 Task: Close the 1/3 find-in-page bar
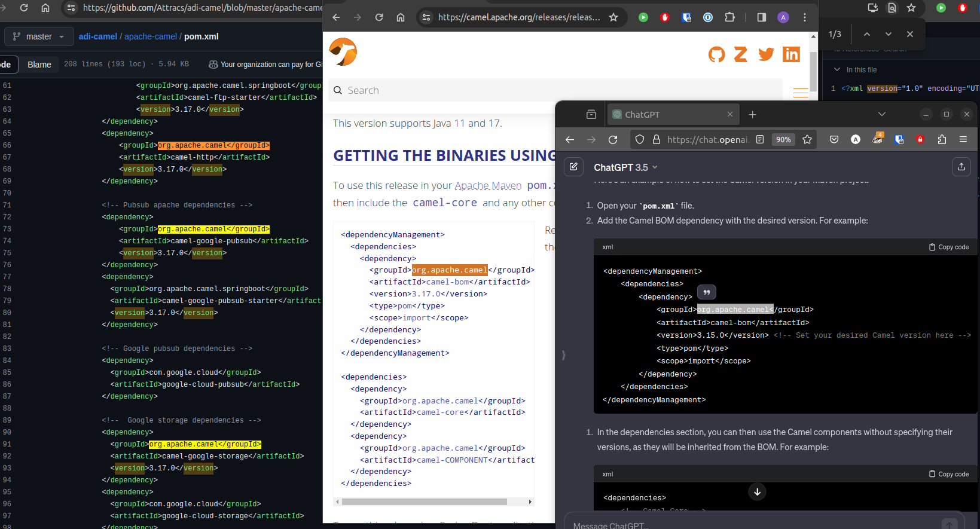coord(910,34)
